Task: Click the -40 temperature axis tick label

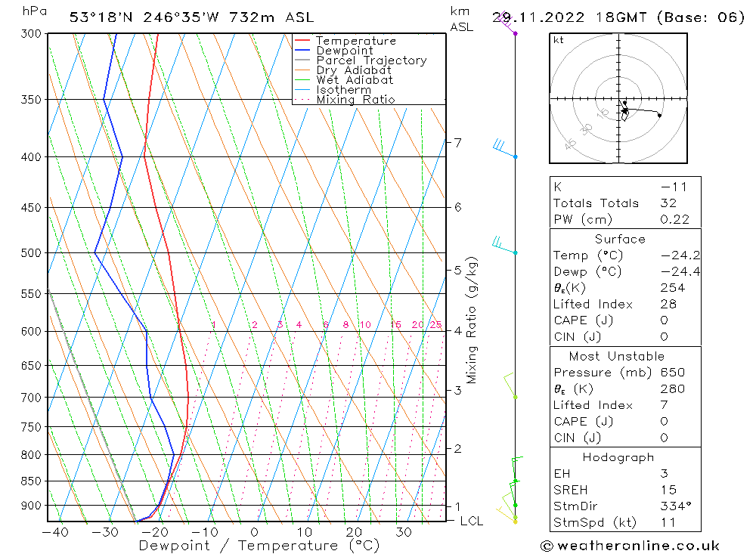Action: coord(55,532)
